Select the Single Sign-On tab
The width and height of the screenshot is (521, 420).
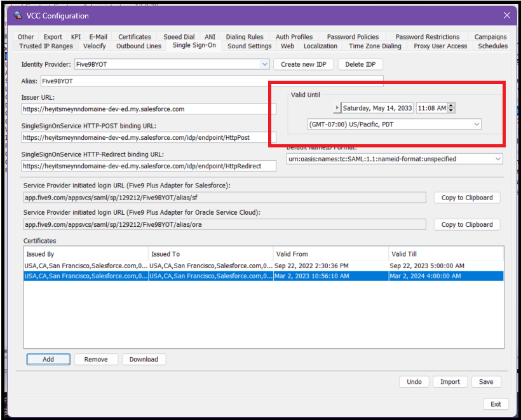[194, 45]
